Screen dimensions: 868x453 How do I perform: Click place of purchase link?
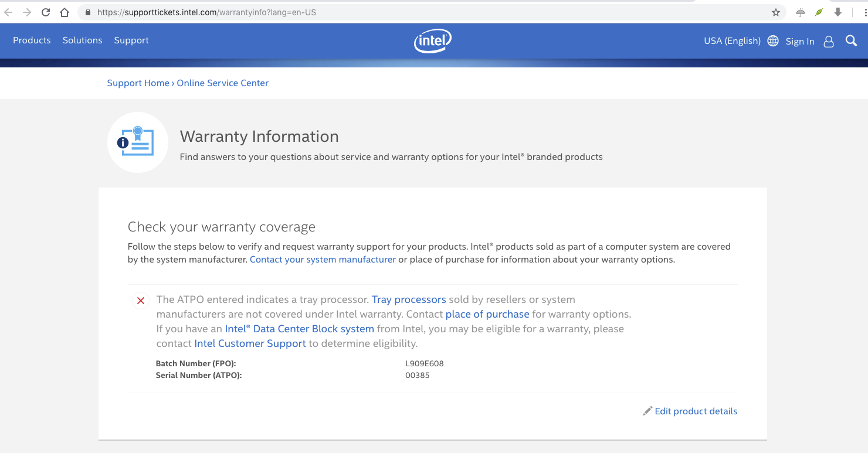coord(487,314)
